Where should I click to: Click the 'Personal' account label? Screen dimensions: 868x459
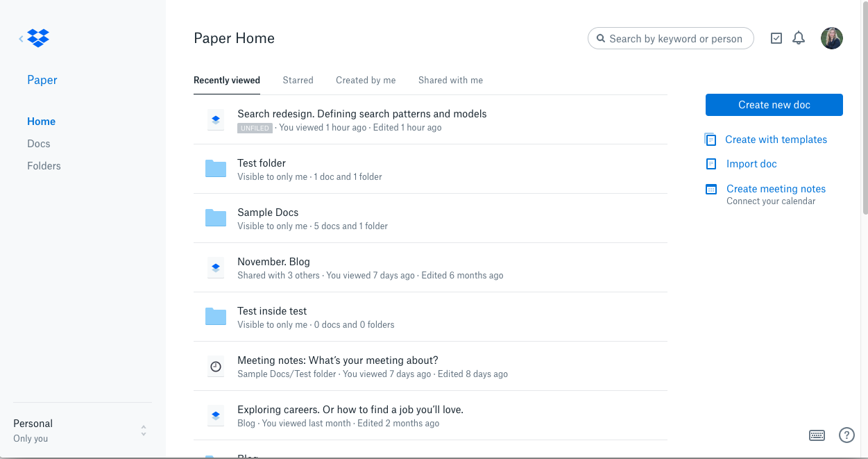point(33,424)
